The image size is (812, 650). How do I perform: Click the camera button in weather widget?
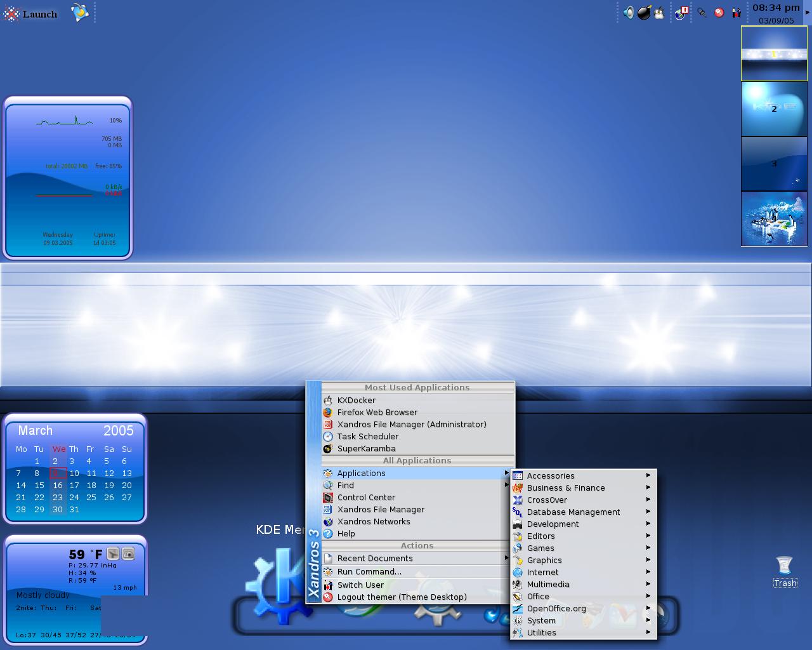[x=128, y=554]
